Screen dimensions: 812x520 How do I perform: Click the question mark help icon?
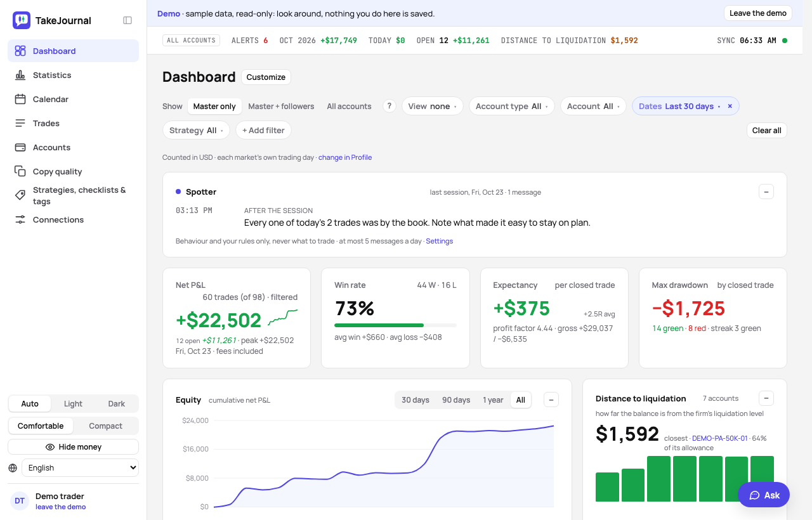click(390, 106)
